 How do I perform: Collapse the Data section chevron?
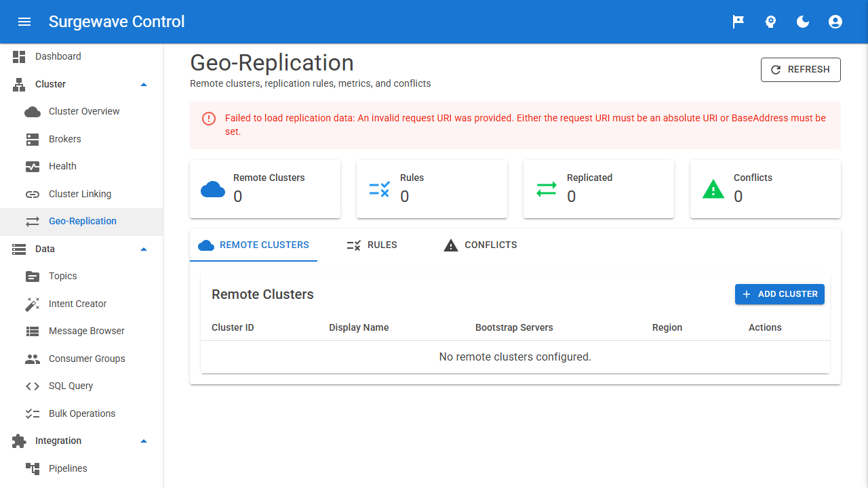click(x=143, y=249)
